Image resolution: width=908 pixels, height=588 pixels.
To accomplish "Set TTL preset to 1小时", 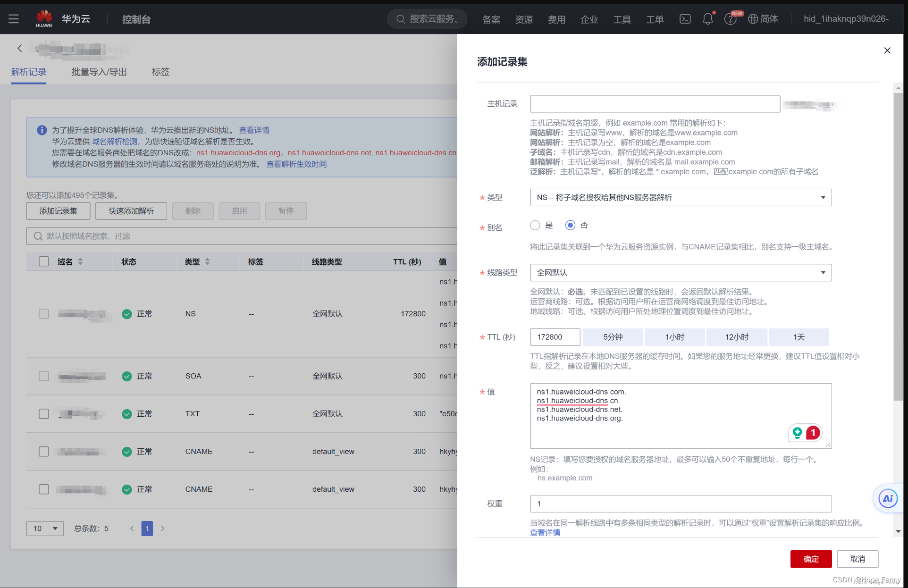I will click(x=674, y=337).
